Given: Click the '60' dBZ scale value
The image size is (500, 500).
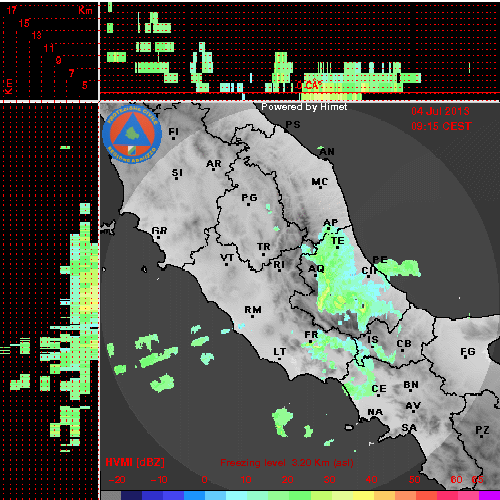Looking at the screenshot, I should pyautogui.click(x=456, y=480).
